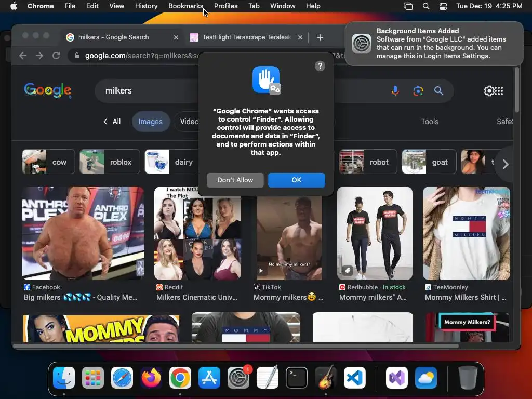Screen dimensions: 532x399
Task: Open the Bookmarks menu
Action: point(185,6)
